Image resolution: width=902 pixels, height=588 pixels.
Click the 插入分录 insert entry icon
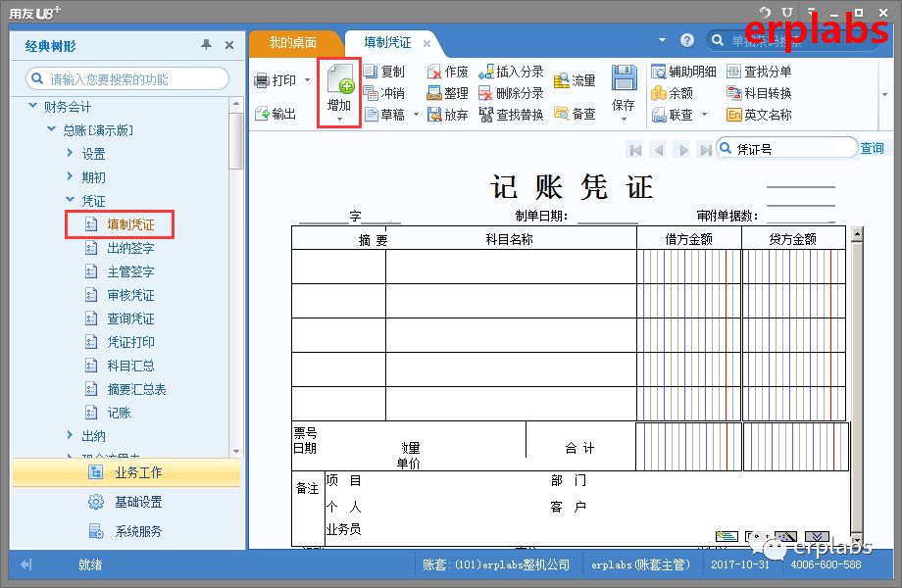(x=486, y=72)
